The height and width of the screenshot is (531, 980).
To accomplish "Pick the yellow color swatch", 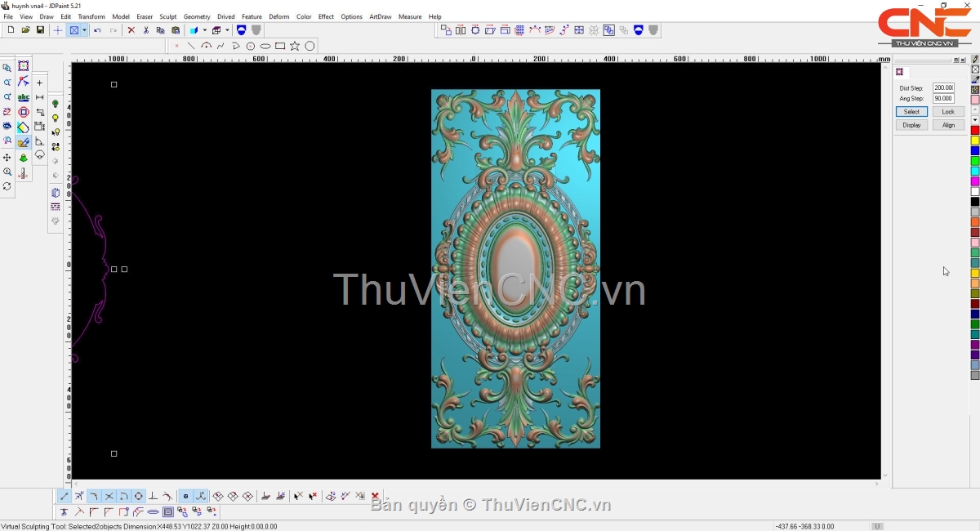I will point(975,141).
